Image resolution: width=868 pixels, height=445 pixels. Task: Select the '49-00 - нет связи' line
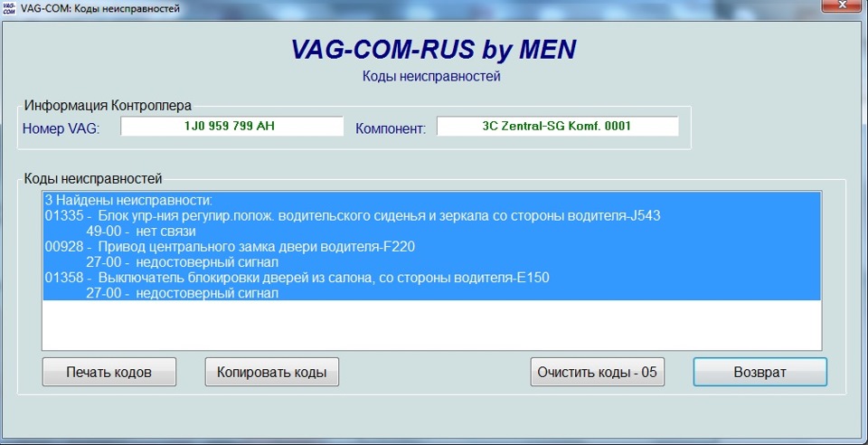click(432, 231)
